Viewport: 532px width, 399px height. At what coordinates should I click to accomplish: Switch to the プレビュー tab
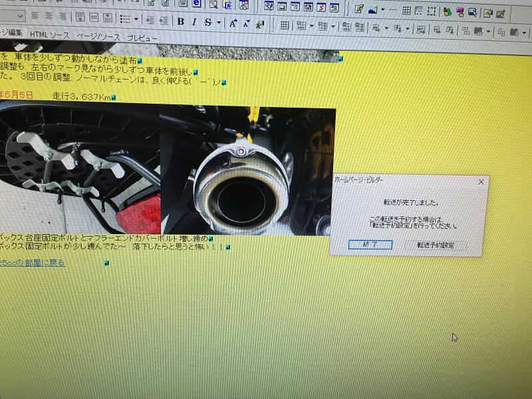[142, 38]
